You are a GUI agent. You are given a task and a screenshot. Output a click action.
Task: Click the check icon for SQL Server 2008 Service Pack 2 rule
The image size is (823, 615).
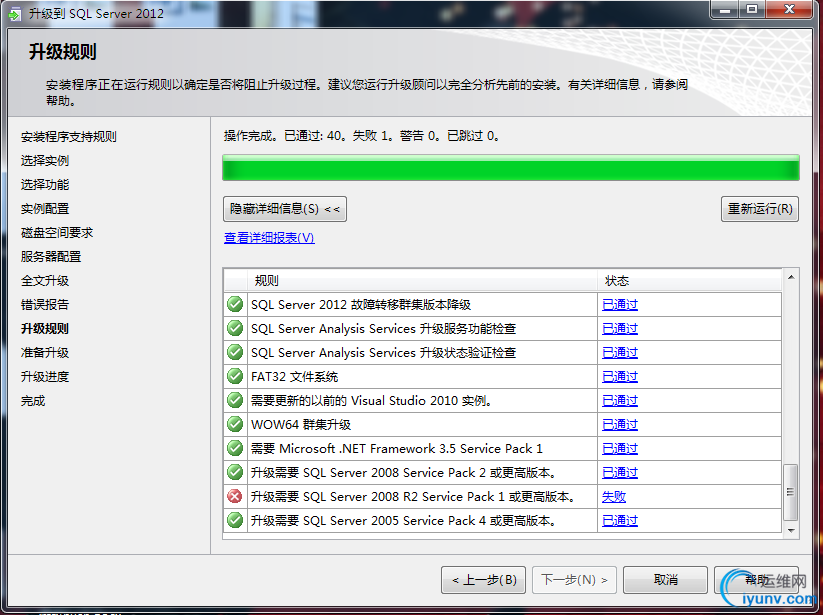click(x=235, y=472)
